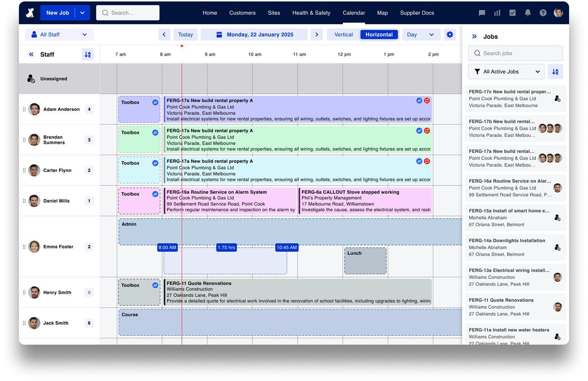This screenshot has height=381, width=588.
Task: Open the Health & Safety menu
Action: pyautogui.click(x=311, y=13)
